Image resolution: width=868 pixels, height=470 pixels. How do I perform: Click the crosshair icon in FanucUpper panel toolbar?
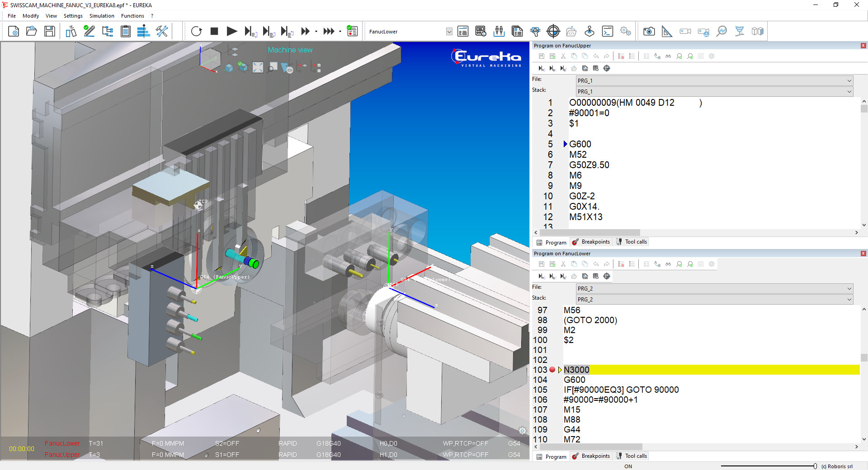tap(607, 68)
